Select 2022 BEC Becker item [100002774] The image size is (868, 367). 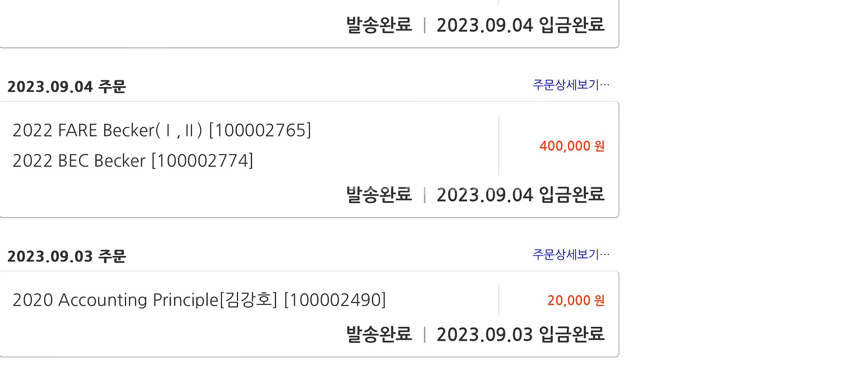[133, 161]
